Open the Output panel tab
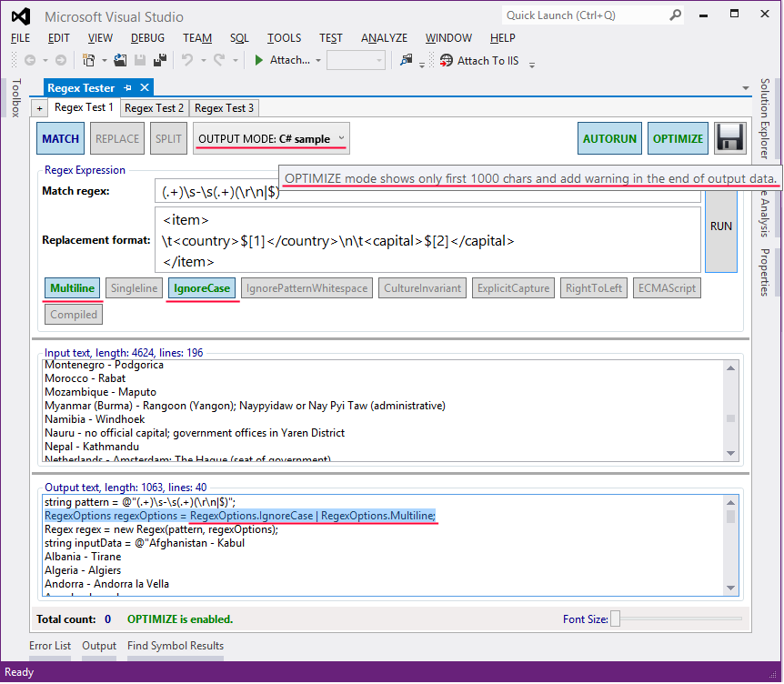 click(x=99, y=646)
